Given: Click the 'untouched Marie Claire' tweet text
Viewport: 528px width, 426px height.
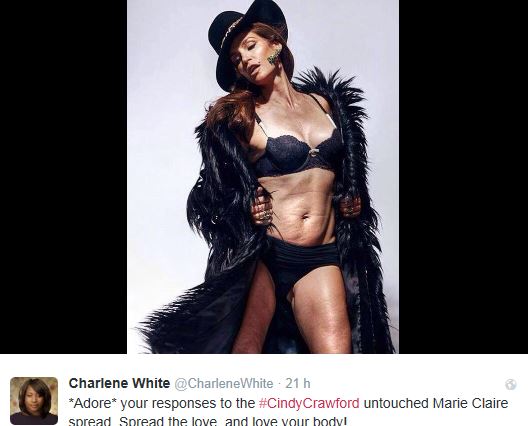Looking at the screenshot, I should click(x=436, y=403).
